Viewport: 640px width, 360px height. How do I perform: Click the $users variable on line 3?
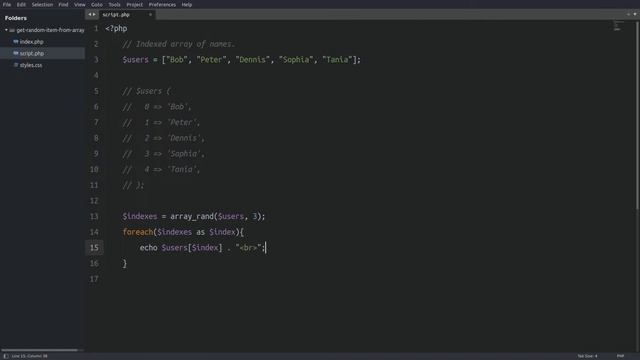pos(136,60)
